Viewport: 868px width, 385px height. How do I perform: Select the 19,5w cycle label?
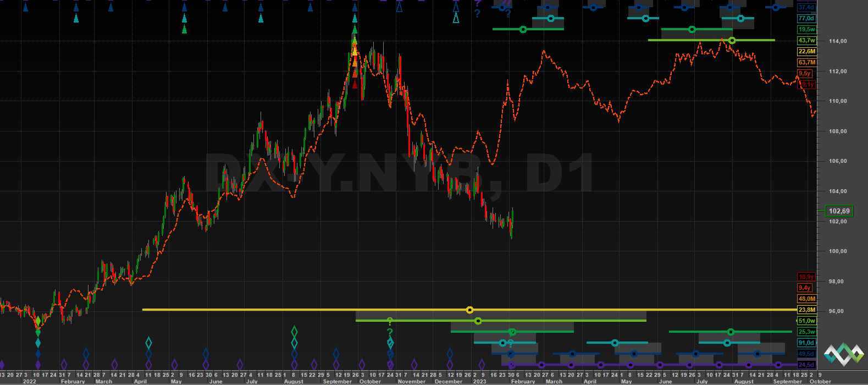[806, 29]
